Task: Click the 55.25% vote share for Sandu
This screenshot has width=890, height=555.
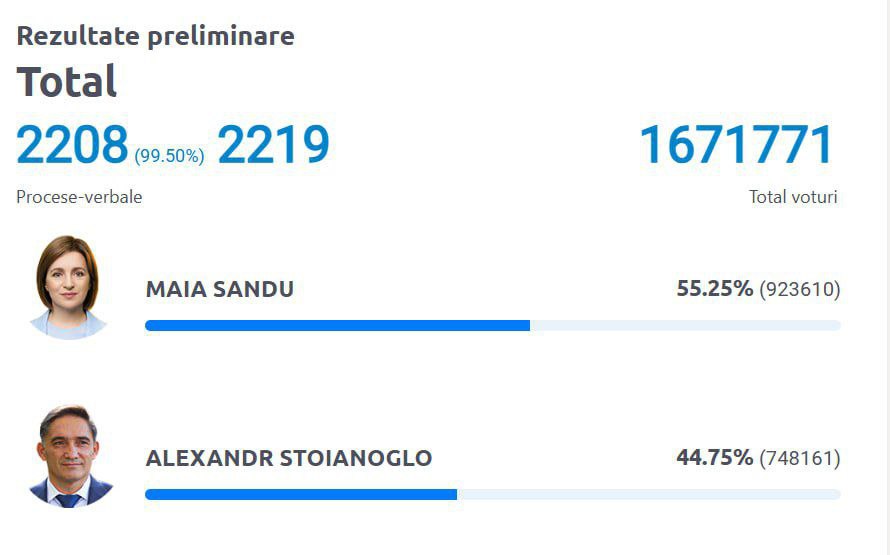Action: (714, 289)
